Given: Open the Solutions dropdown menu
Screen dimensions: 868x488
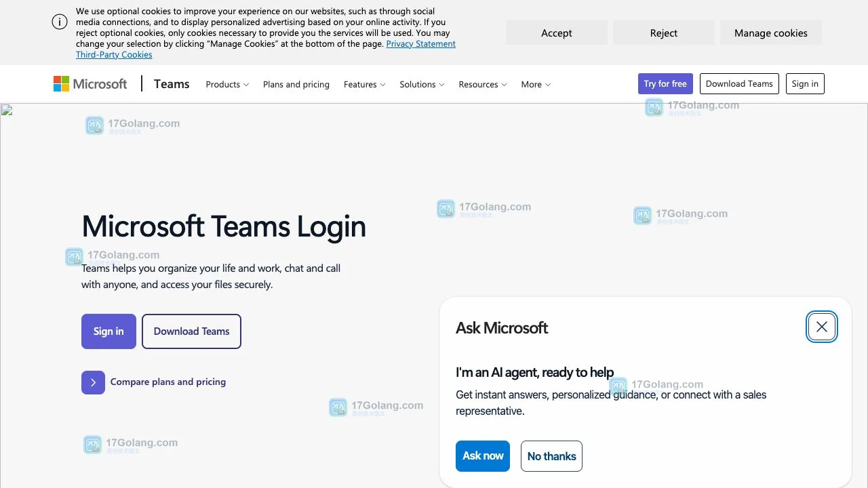Looking at the screenshot, I should pos(422,84).
